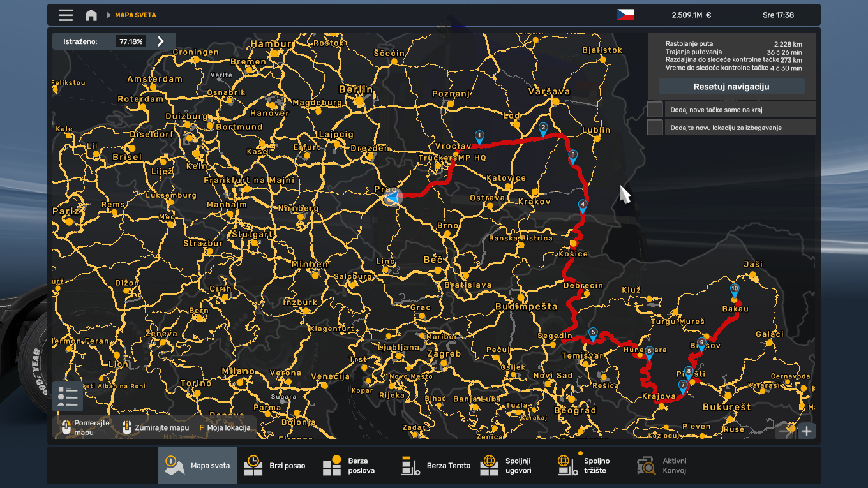Viewport: 868px width, 488px height.
Task: Select route waypoint marker 3
Action: tap(573, 156)
